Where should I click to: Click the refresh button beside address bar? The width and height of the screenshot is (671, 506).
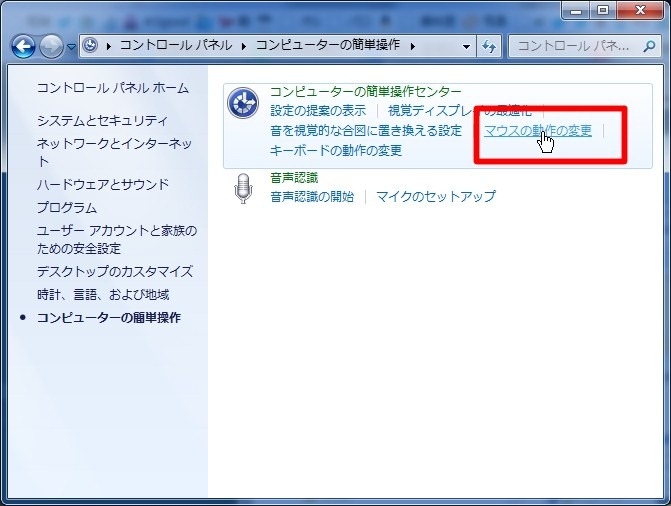[x=489, y=46]
